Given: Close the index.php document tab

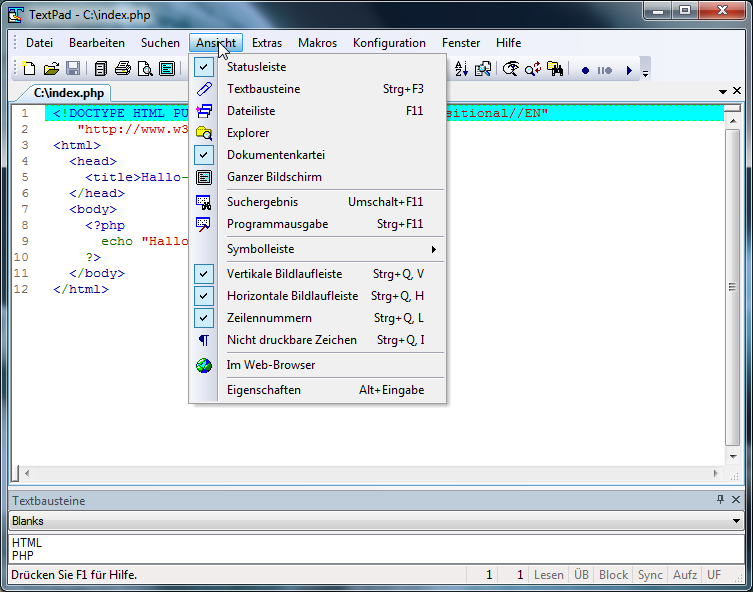Looking at the screenshot, I should (737, 91).
